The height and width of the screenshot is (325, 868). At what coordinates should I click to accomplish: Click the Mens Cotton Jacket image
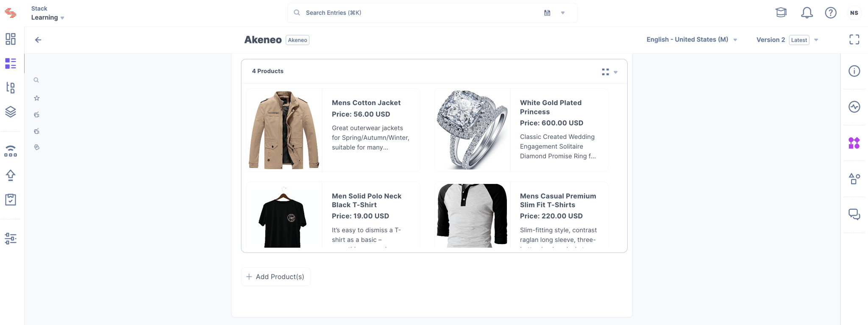tap(284, 130)
